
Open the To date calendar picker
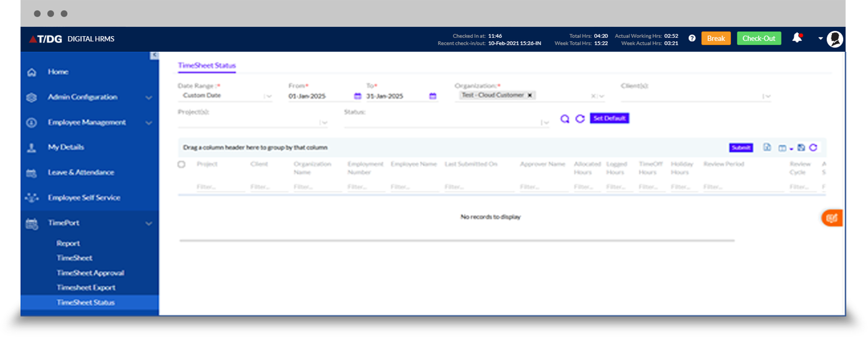[433, 96]
